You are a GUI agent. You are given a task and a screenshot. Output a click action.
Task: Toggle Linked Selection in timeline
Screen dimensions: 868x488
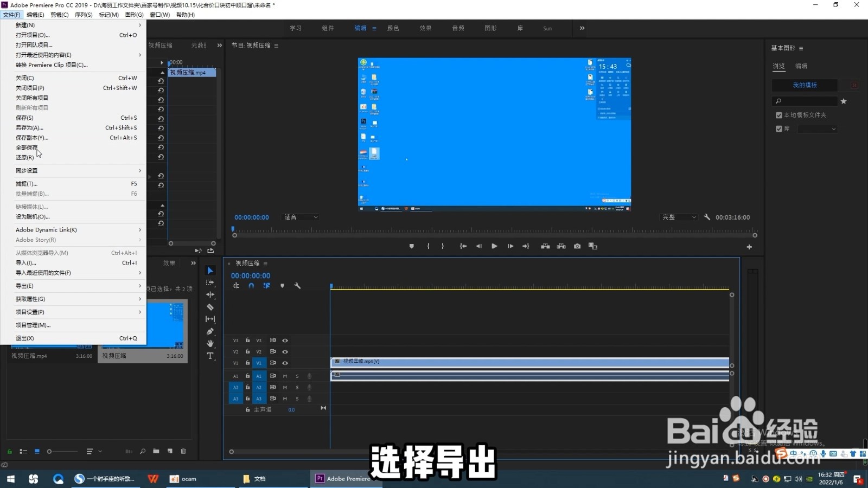pyautogui.click(x=266, y=286)
